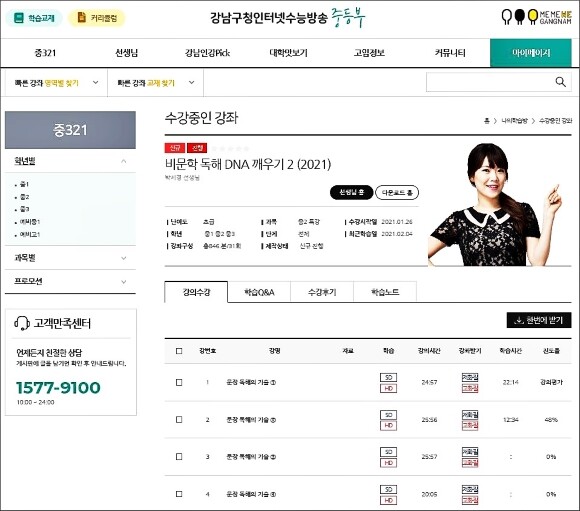
Task: Download lecture 3 in high quality
Action: (x=470, y=463)
